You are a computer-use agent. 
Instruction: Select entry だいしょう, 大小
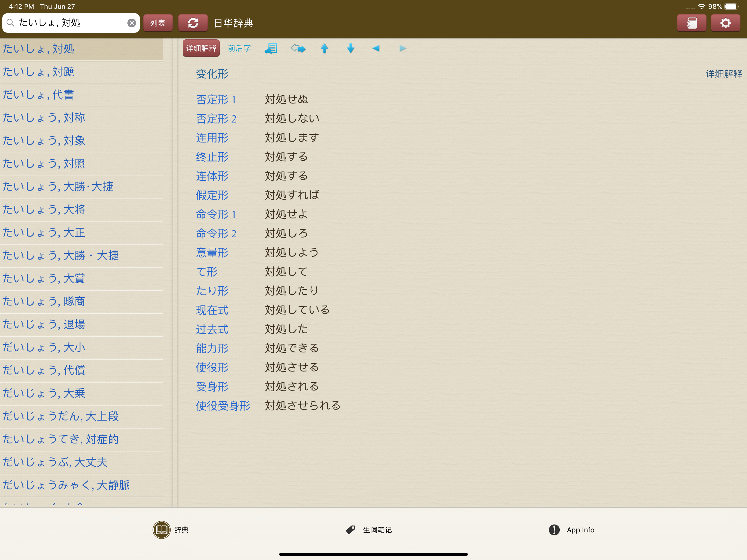click(81, 348)
